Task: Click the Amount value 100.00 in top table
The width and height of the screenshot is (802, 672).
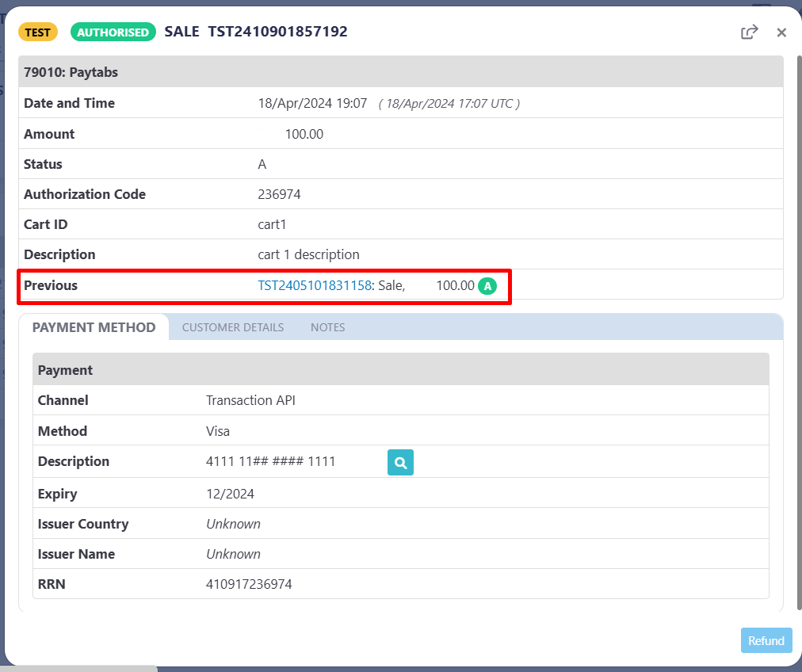Action: click(x=304, y=134)
